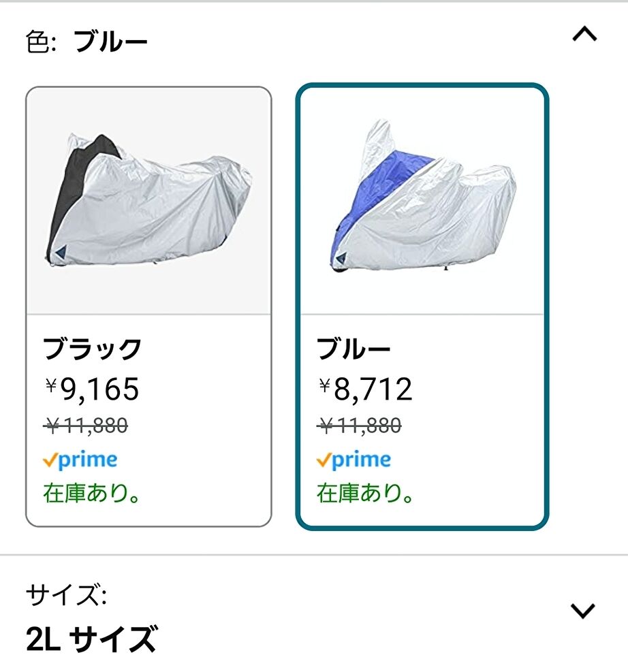Expand the size section chevron

tap(583, 611)
